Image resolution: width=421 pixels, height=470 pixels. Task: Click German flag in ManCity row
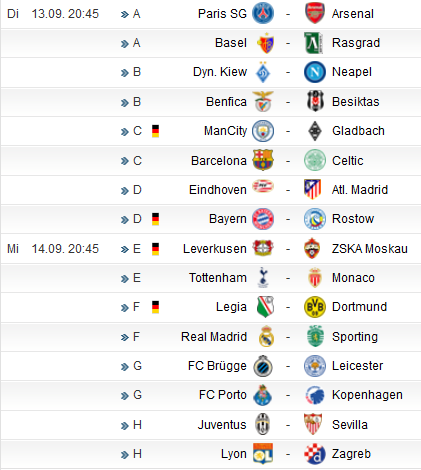(x=155, y=131)
